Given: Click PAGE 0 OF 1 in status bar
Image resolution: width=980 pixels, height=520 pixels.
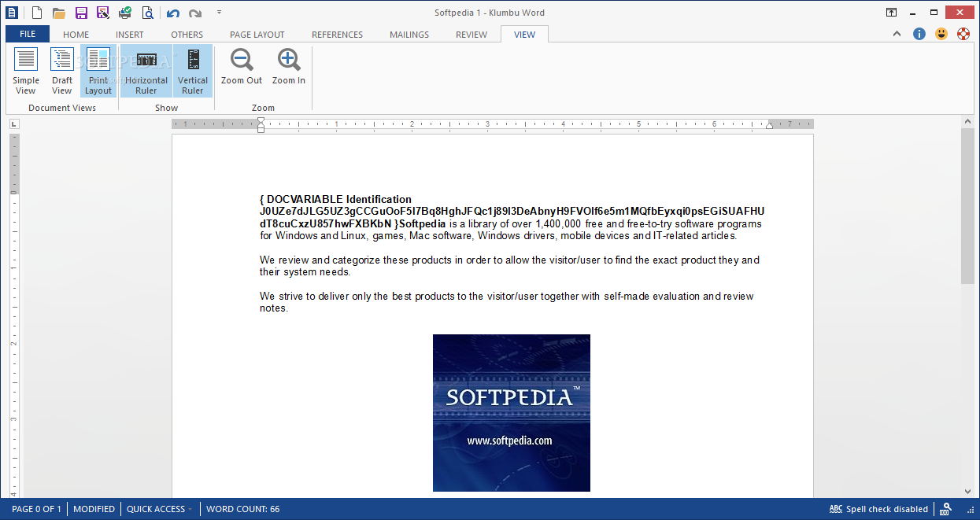Looking at the screenshot, I should click(x=37, y=509).
